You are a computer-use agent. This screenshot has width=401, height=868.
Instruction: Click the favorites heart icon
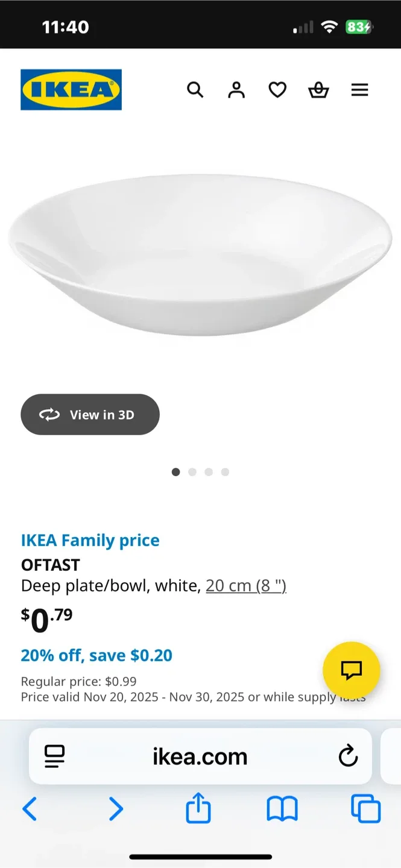(277, 89)
